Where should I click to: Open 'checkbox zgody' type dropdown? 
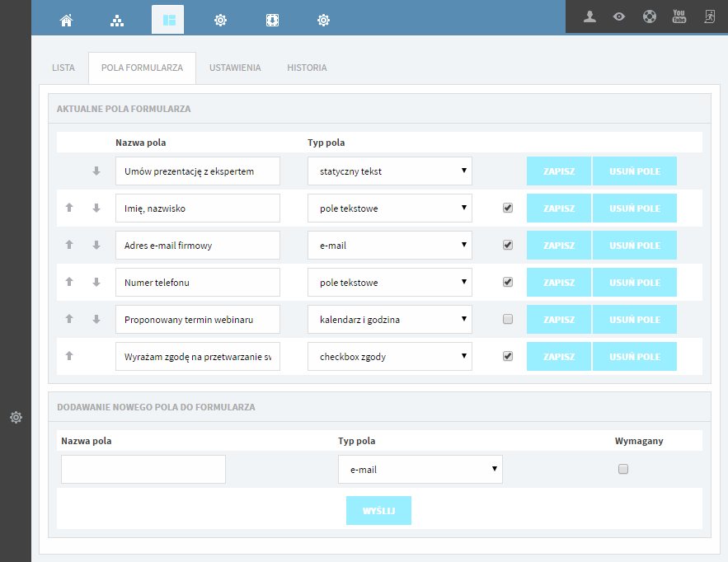coord(389,357)
